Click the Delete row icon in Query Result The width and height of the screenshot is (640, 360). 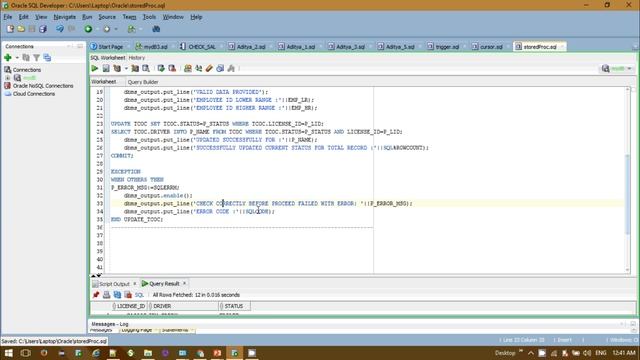[128, 295]
